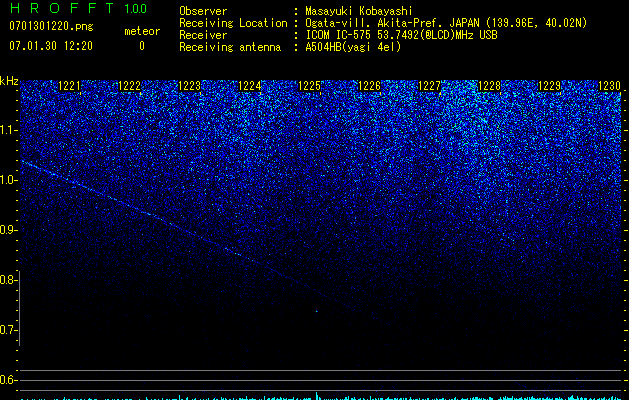Click the 1221 time marker
The height and width of the screenshot is (400, 629).
[69, 86]
